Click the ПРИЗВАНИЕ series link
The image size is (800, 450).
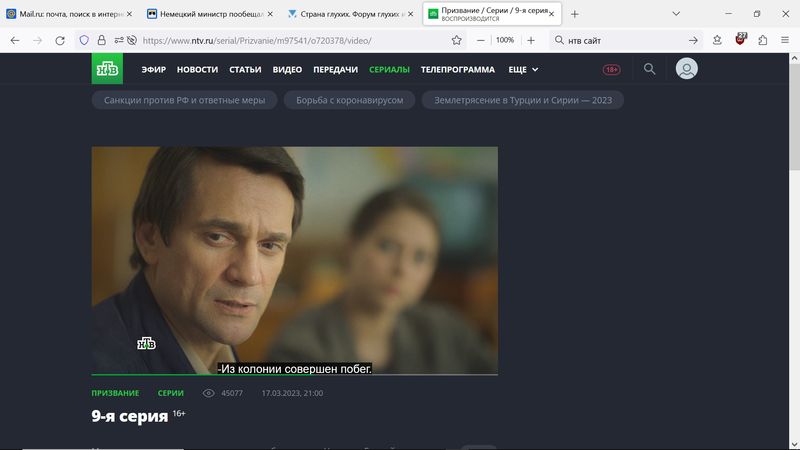point(115,393)
